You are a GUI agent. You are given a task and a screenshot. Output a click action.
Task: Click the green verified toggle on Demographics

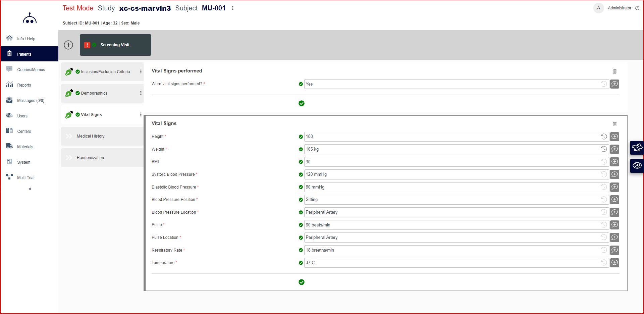77,93
